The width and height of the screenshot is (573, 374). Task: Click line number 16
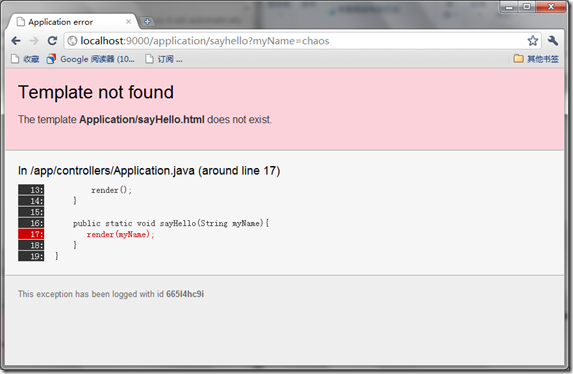31,223
